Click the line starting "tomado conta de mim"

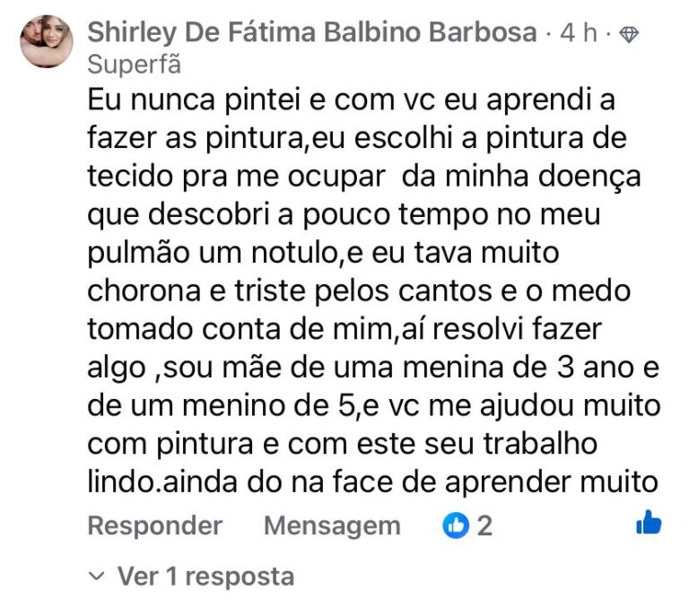click(350, 330)
